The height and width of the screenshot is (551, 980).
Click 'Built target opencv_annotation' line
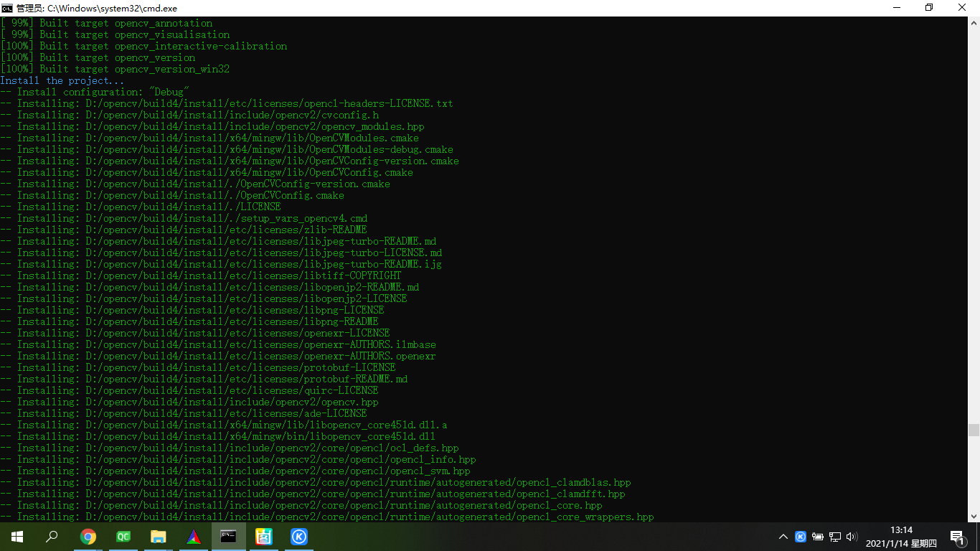106,23
